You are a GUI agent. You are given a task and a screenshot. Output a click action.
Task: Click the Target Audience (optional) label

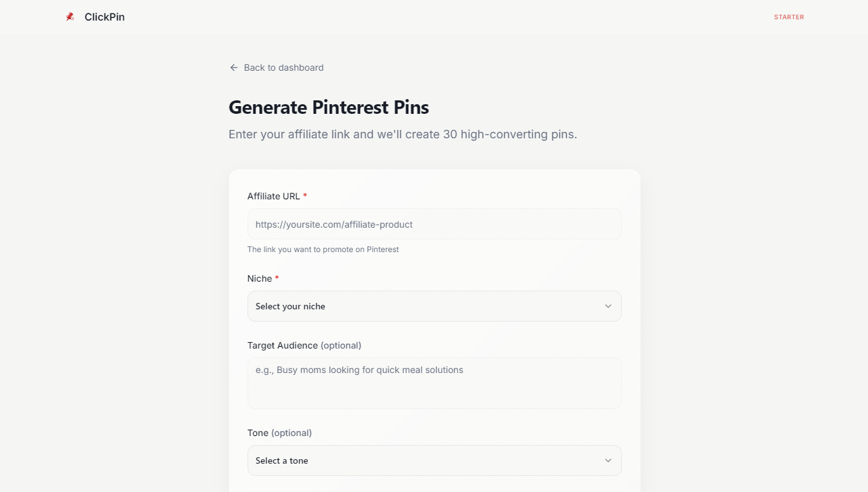(304, 345)
